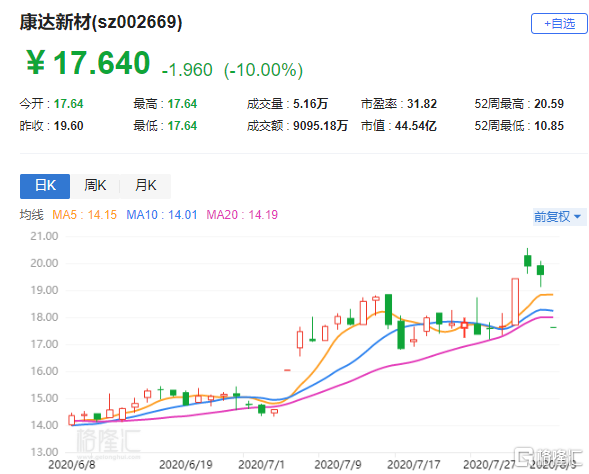Click the change amount -1.960
Screen dimensions: 589x474
pos(187,70)
